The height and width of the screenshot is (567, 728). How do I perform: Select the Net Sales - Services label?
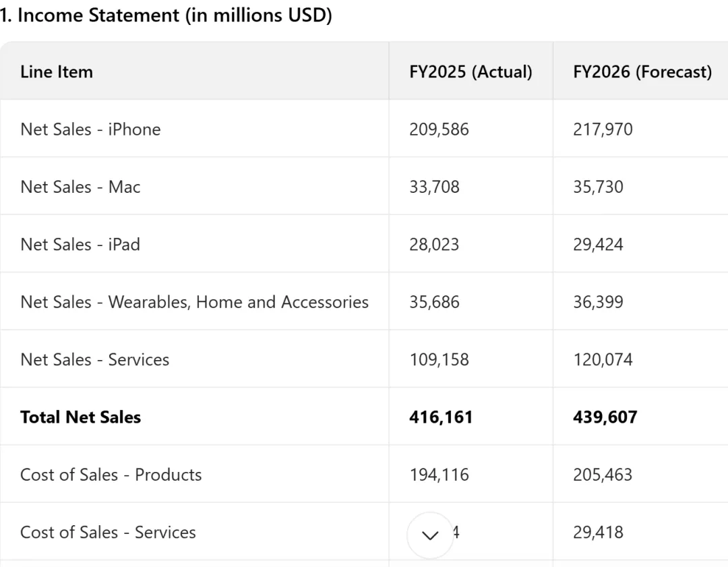point(94,359)
